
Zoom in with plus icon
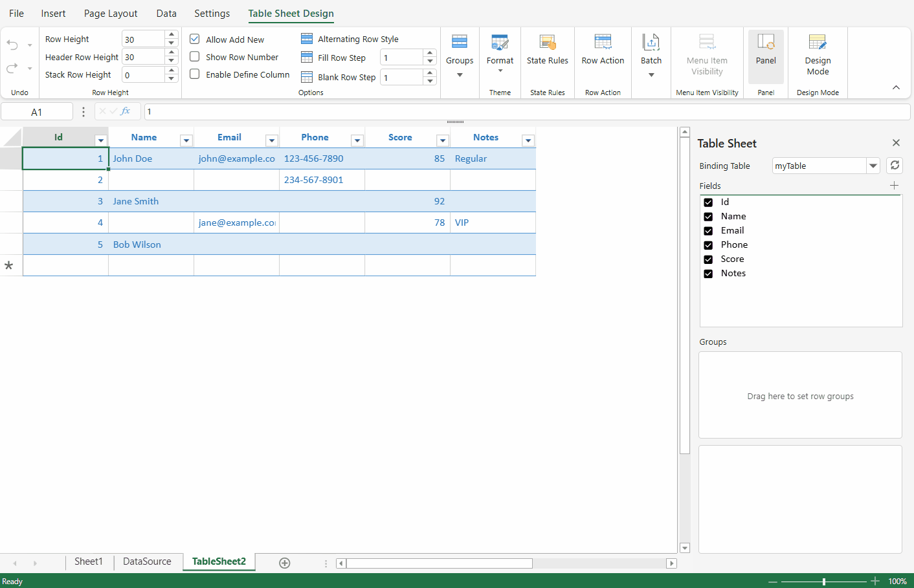click(x=875, y=581)
